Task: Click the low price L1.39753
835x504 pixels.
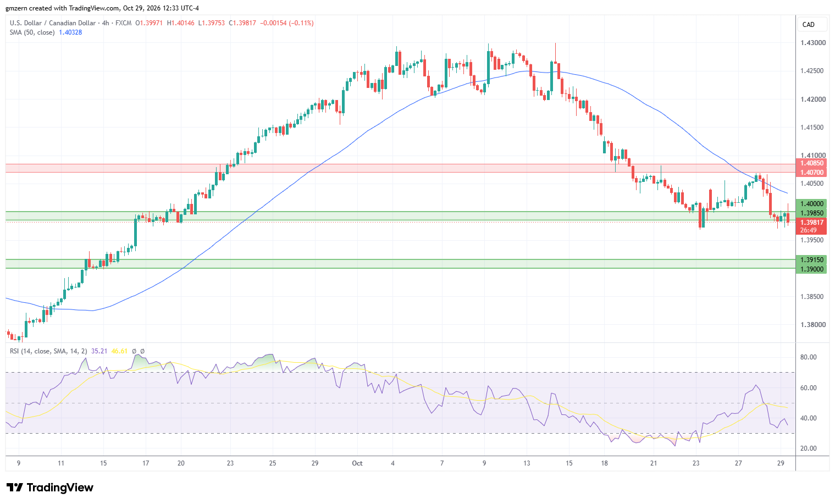Action: [x=212, y=23]
